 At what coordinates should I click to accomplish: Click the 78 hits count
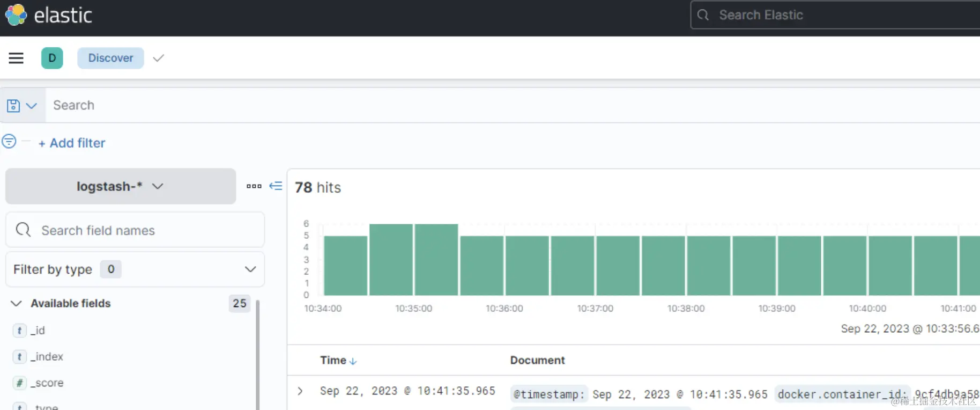(x=318, y=187)
